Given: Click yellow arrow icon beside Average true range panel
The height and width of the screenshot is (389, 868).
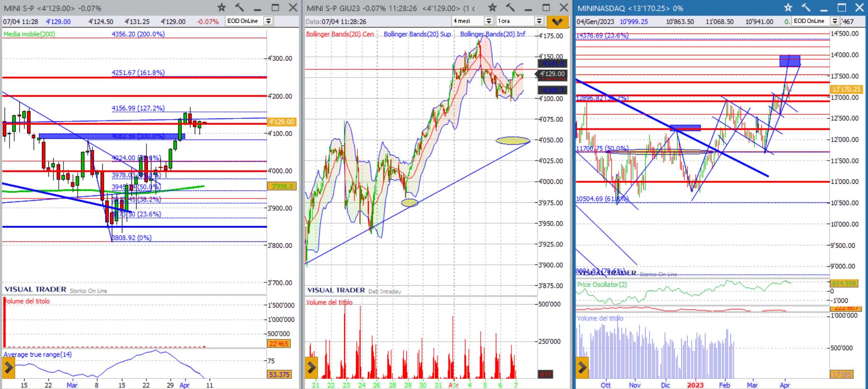Looking at the screenshot, I should [9, 367].
